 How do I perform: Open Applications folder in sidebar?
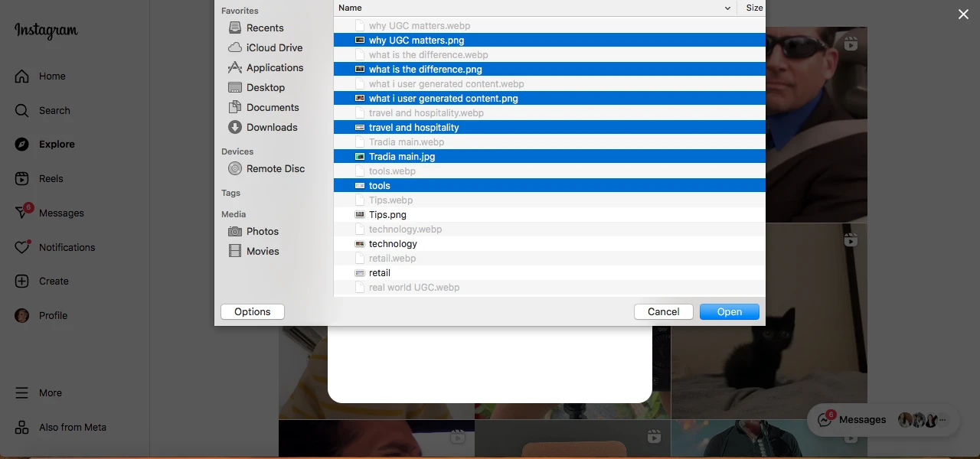coord(275,68)
